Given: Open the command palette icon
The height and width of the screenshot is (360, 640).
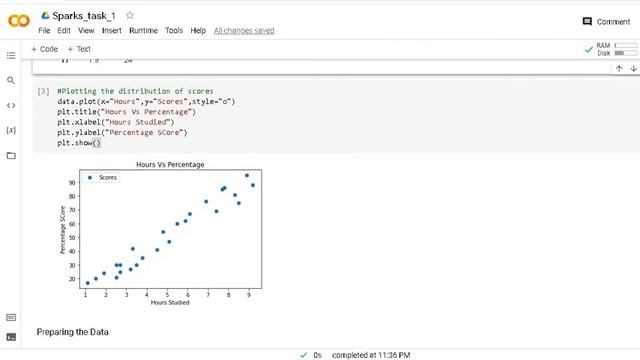Looking at the screenshot, I should [11, 317].
